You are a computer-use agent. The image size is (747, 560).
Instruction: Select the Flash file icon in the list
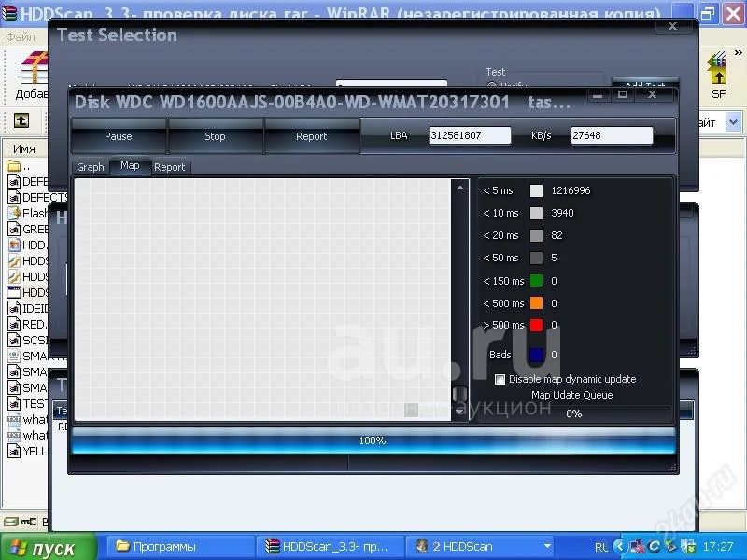pos(14,213)
